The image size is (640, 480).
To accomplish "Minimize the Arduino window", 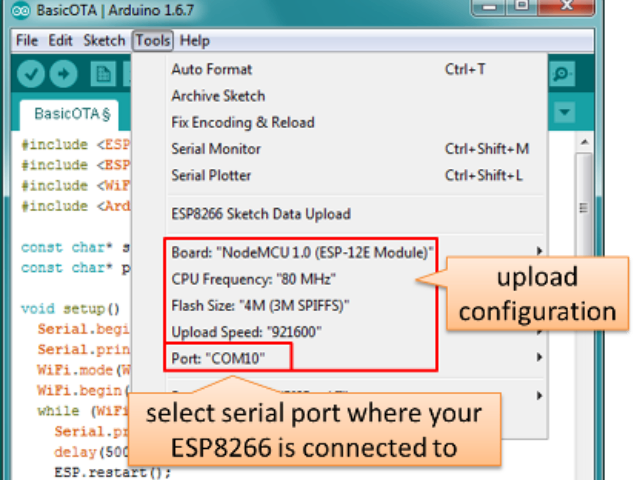I will [489, 7].
